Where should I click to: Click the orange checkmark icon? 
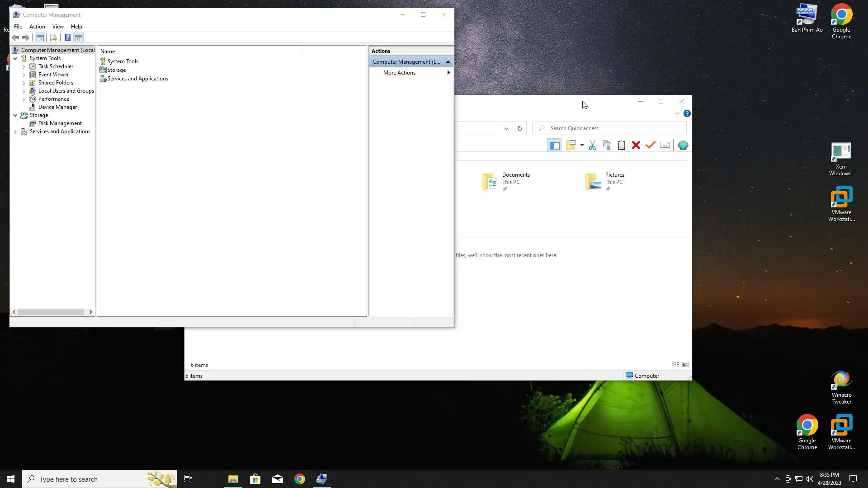(x=650, y=145)
